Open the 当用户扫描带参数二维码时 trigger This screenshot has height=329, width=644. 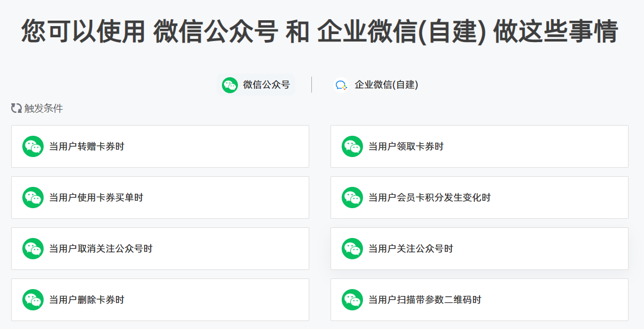tap(480, 300)
